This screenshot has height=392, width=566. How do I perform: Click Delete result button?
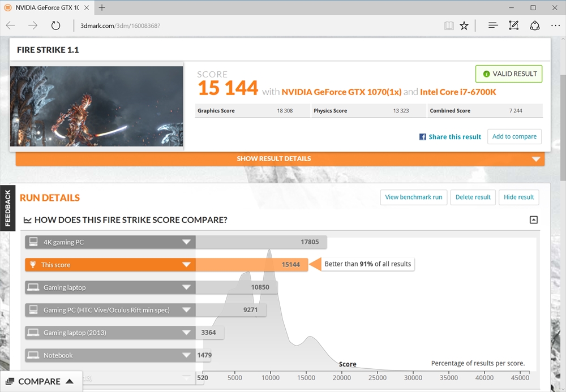click(473, 197)
